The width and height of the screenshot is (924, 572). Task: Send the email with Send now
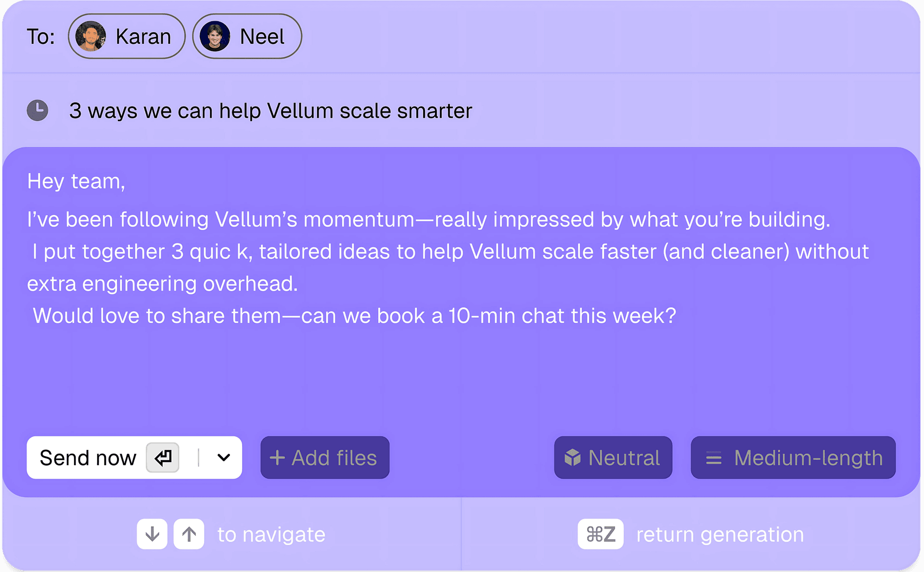click(x=88, y=458)
